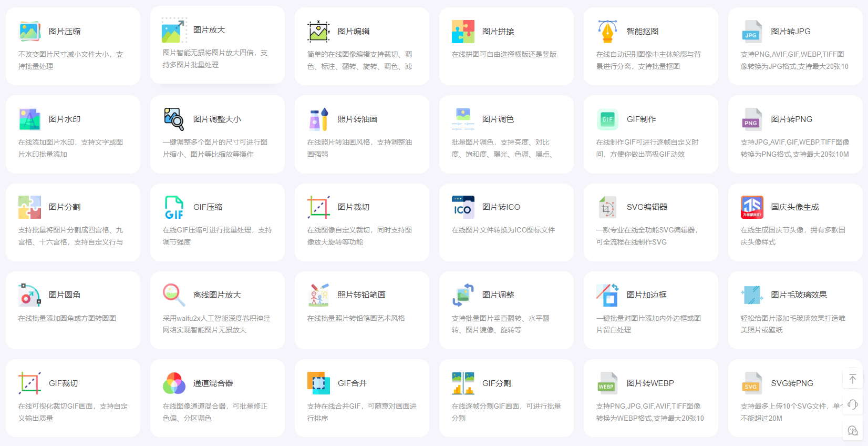The height and width of the screenshot is (446, 868).
Task: Open the 图片放大 title link
Action: coord(209,30)
